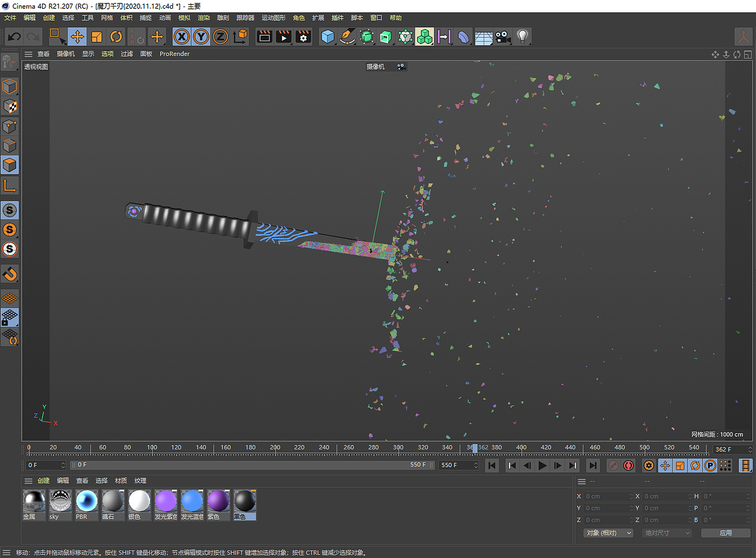Add a camera object

point(503,37)
